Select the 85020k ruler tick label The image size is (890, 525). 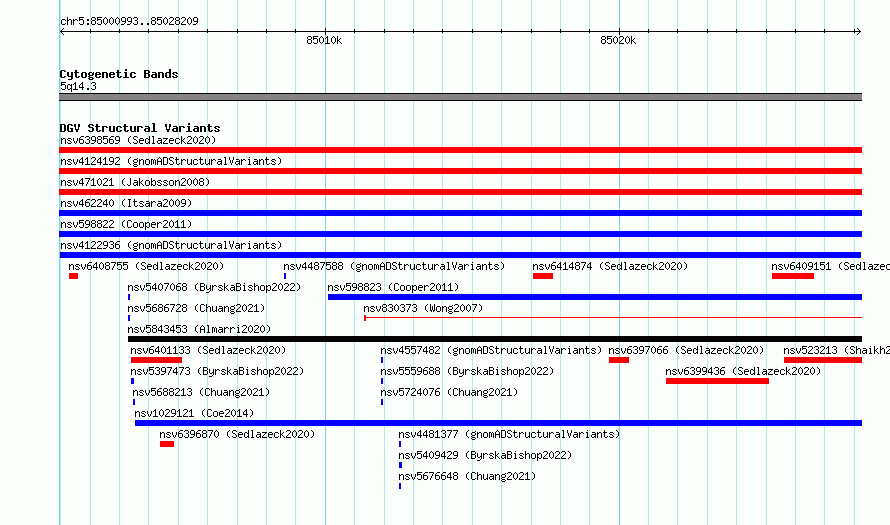[x=618, y=40]
